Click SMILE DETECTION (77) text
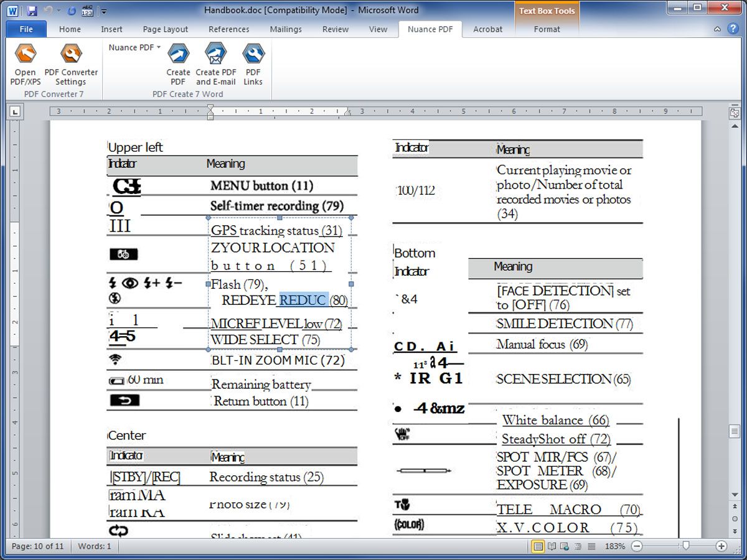 [565, 324]
